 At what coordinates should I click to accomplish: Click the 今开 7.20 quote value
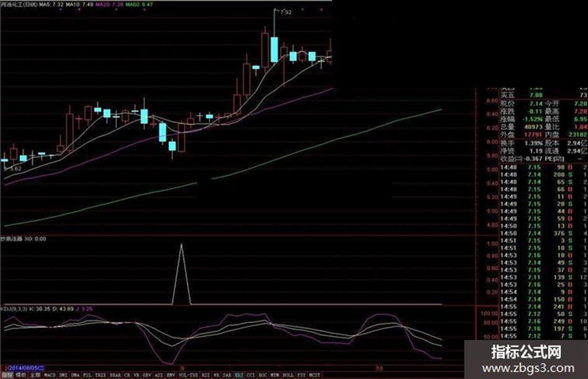coord(581,103)
